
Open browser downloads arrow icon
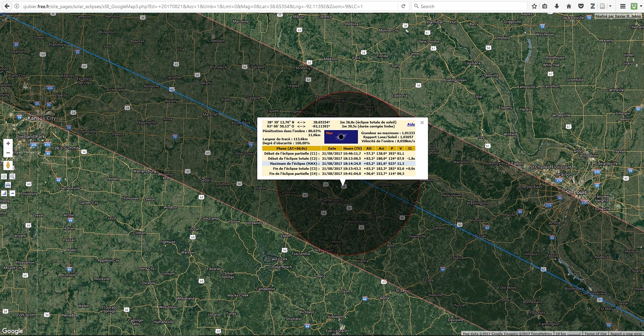[557, 6]
